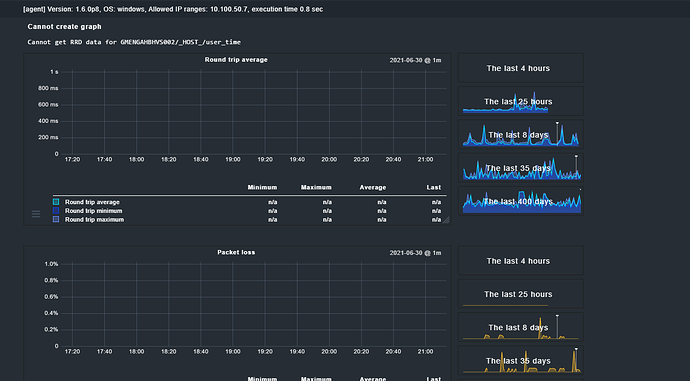Viewport: 690px width, 381px height.
Task: Click the Packet loss graph plot area
Action: click(253, 305)
